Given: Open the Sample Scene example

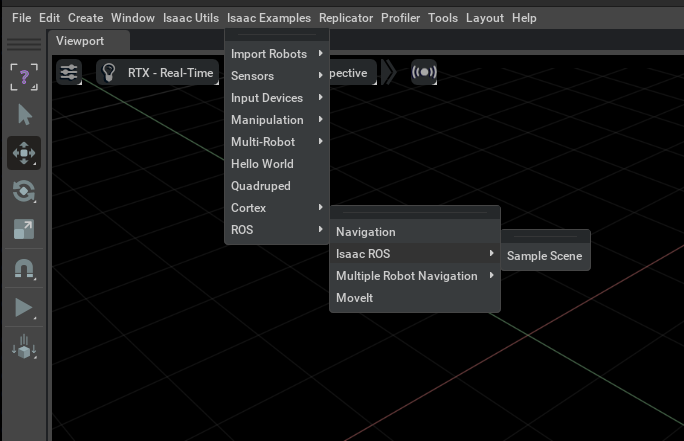Looking at the screenshot, I should click(545, 256).
